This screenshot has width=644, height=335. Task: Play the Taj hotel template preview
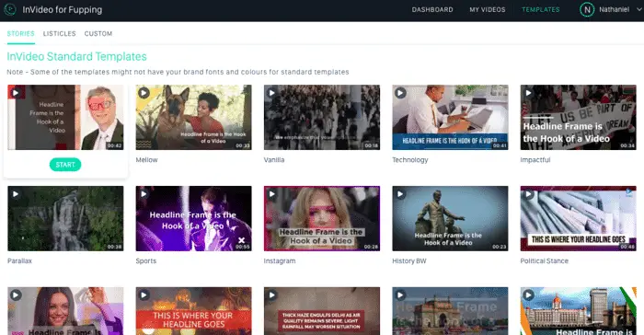[x=529, y=295]
